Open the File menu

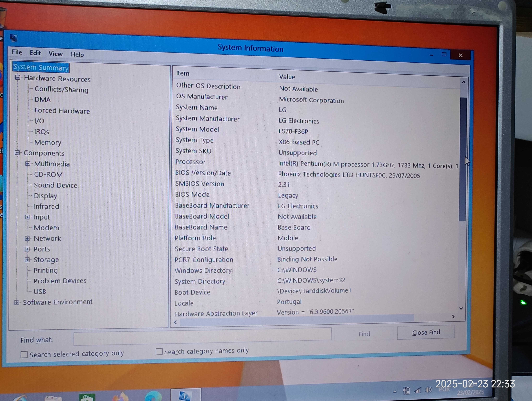(x=17, y=52)
